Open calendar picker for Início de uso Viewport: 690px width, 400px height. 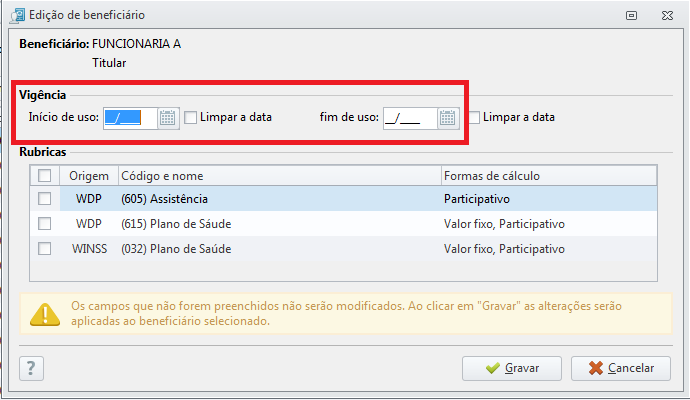click(x=168, y=118)
